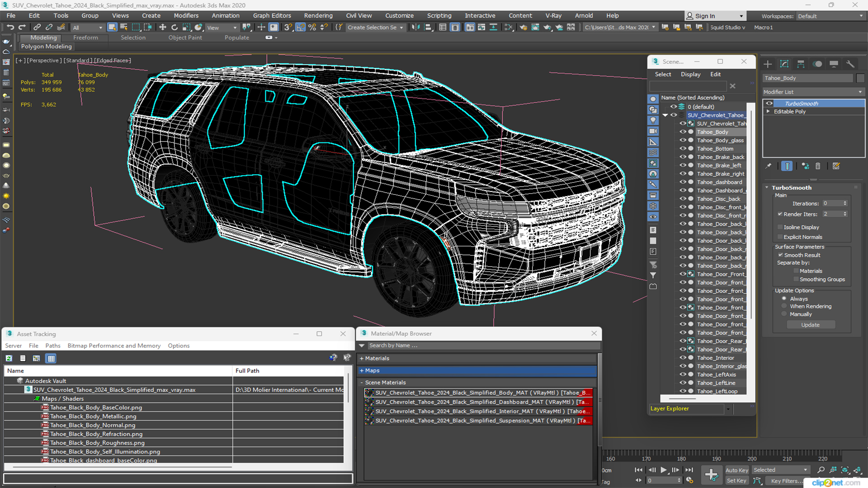Open the Hierarchy command panel tab
The height and width of the screenshot is (488, 868).
click(801, 64)
